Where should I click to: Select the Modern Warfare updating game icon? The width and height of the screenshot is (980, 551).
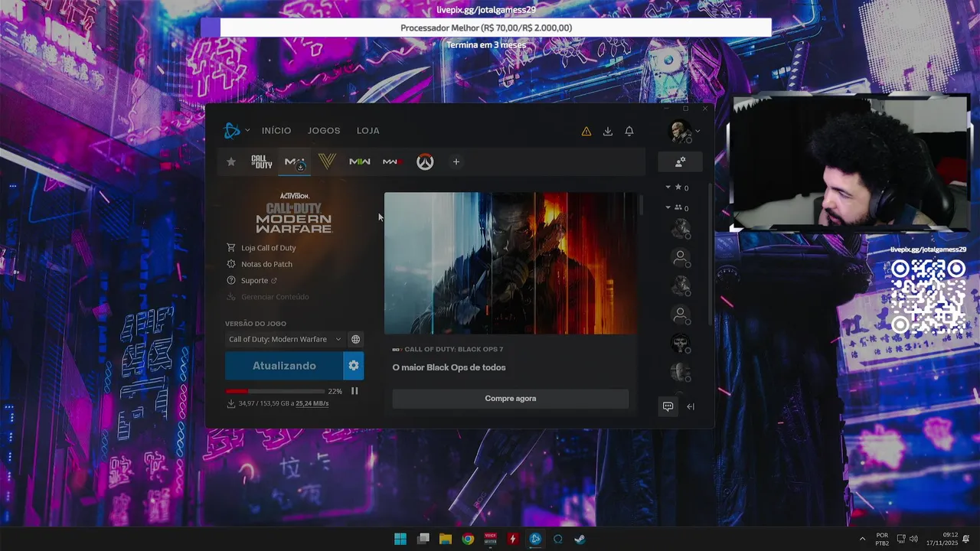295,162
